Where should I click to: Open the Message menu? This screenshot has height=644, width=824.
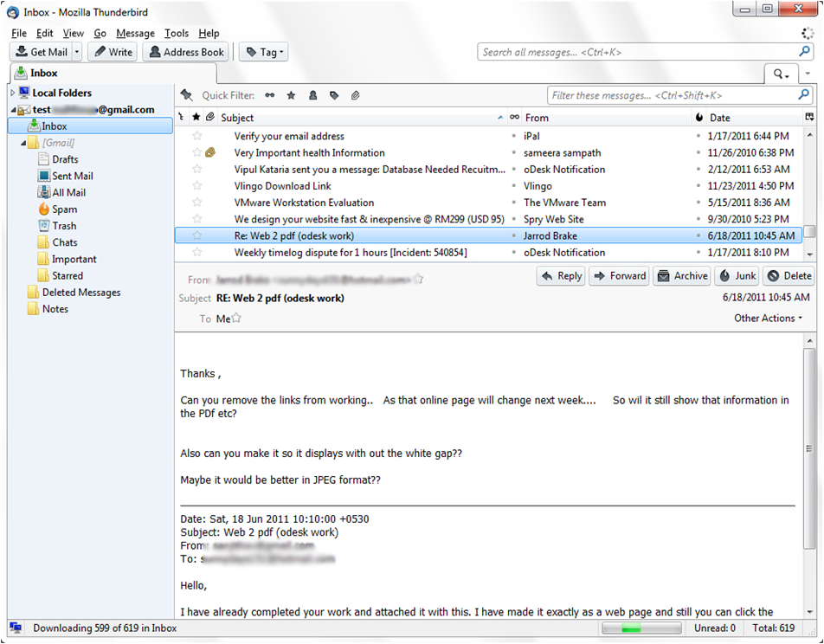tap(136, 33)
